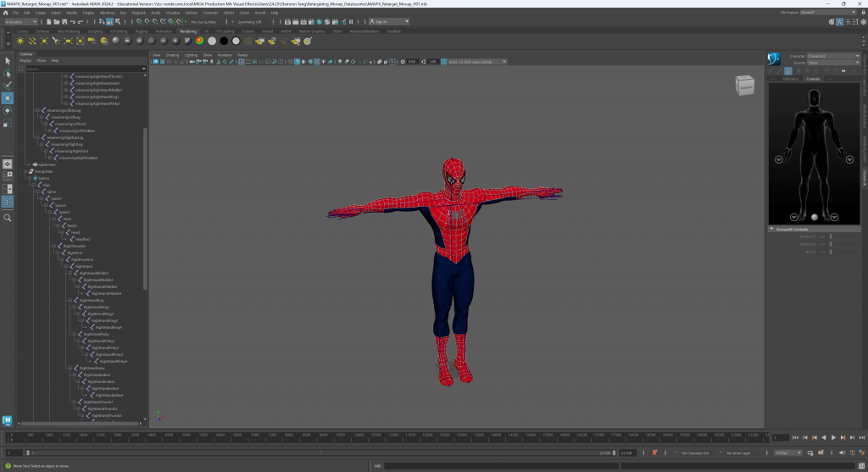This screenshot has width=868, height=472.
Task: Click inside the Outliner search field
Action: (83, 69)
